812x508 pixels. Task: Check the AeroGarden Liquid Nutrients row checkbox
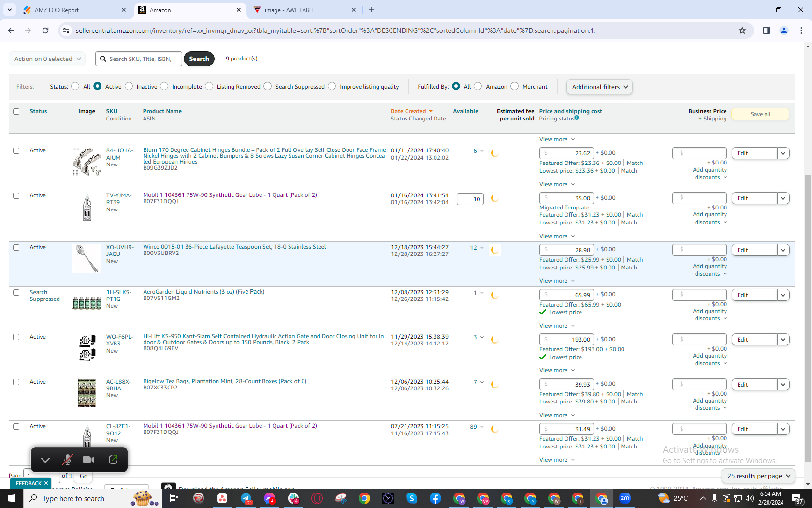point(16,292)
